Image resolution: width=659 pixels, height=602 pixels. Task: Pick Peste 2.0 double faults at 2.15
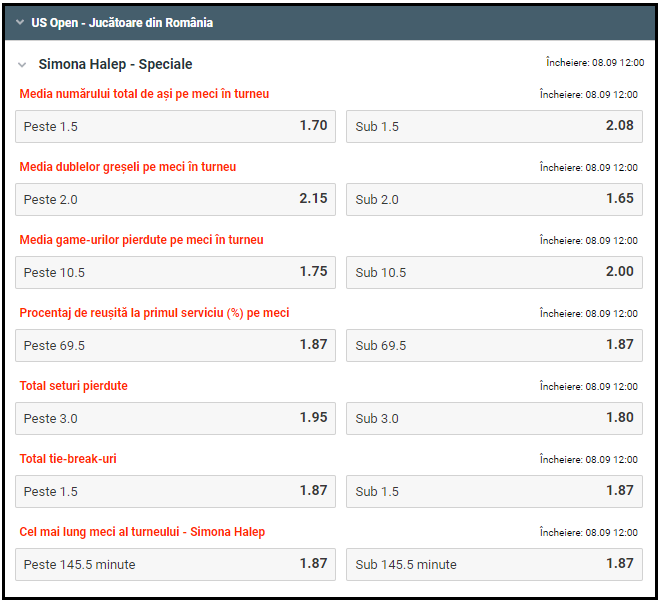[x=175, y=199]
